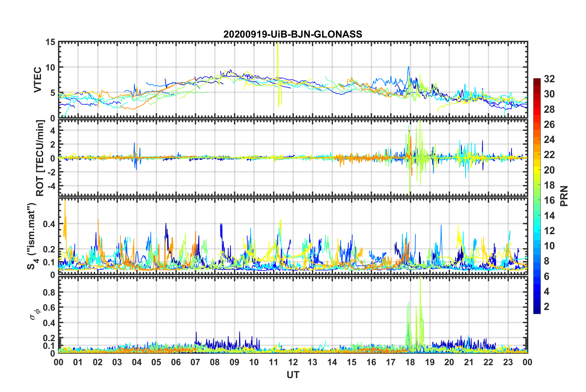Click colorbar tick label 6
Image resolution: width=586 pixels, height=392 pixels.
pos(547,276)
